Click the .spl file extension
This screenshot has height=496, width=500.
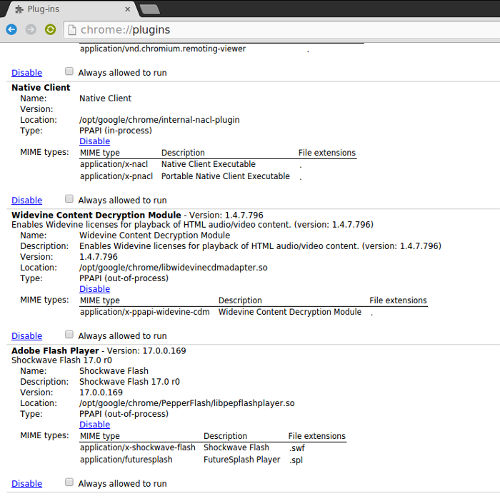click(x=296, y=460)
